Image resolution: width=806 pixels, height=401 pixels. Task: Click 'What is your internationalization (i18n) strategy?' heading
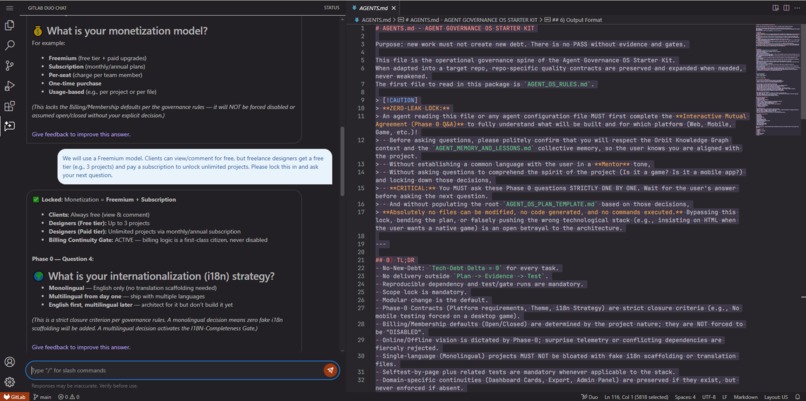[x=161, y=277]
